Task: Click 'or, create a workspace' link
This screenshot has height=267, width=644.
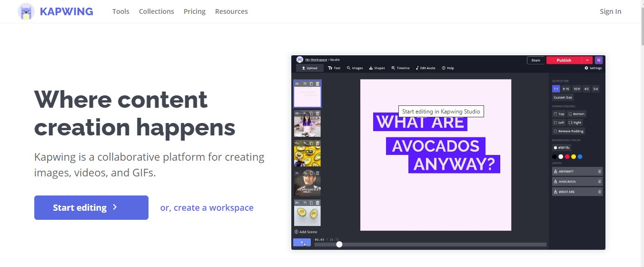Action: [x=207, y=207]
